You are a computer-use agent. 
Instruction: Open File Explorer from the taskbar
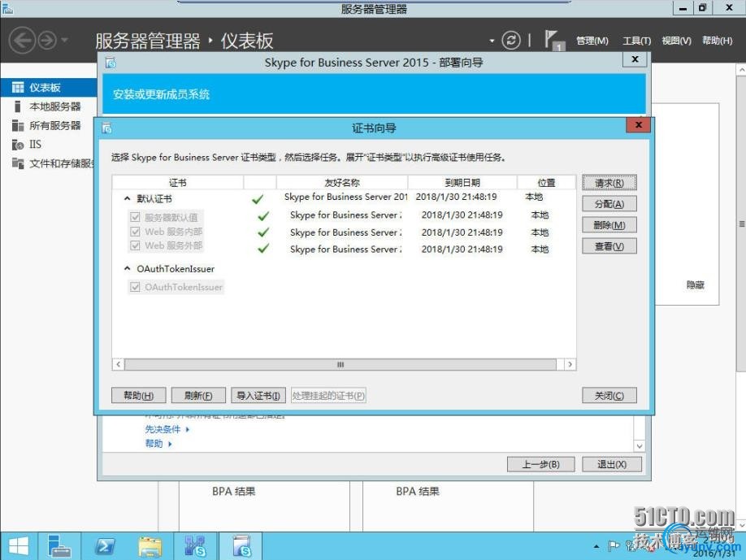(150, 546)
